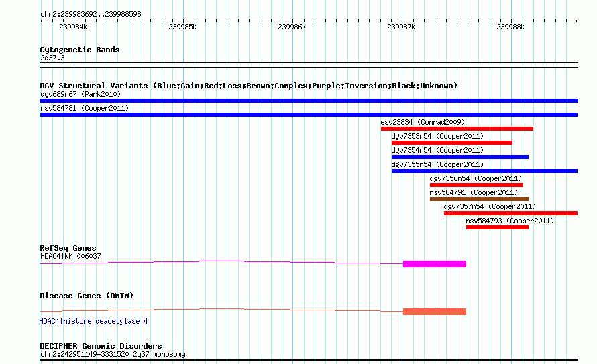Click the nsv584781 (Cooper2011) label

[x=85, y=108]
